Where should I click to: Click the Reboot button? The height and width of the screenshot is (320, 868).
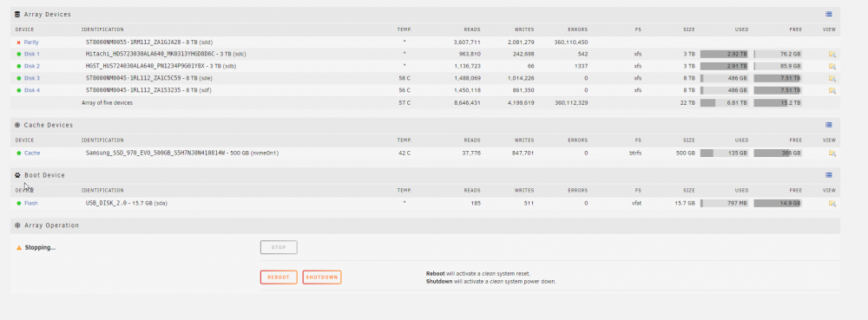279,278
